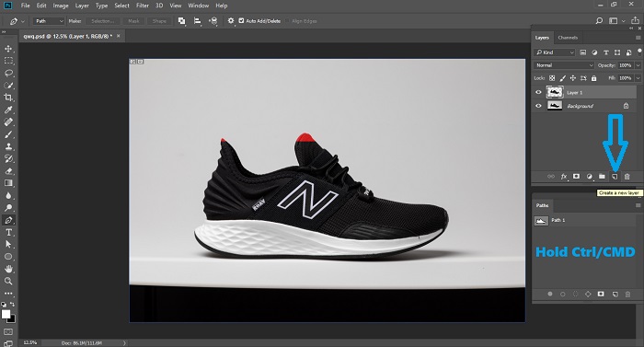This screenshot has width=644, height=347.
Task: Hide Layer 1 using eye icon
Action: pos(538,93)
